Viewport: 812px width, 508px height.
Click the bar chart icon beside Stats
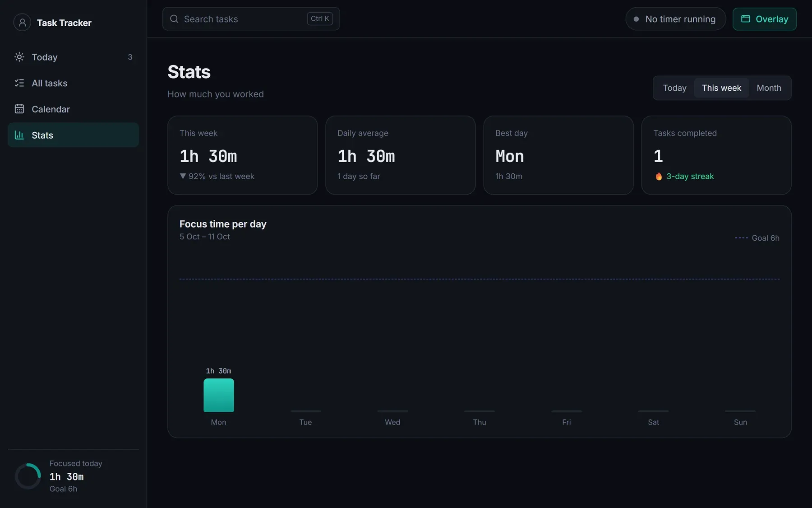pyautogui.click(x=19, y=135)
